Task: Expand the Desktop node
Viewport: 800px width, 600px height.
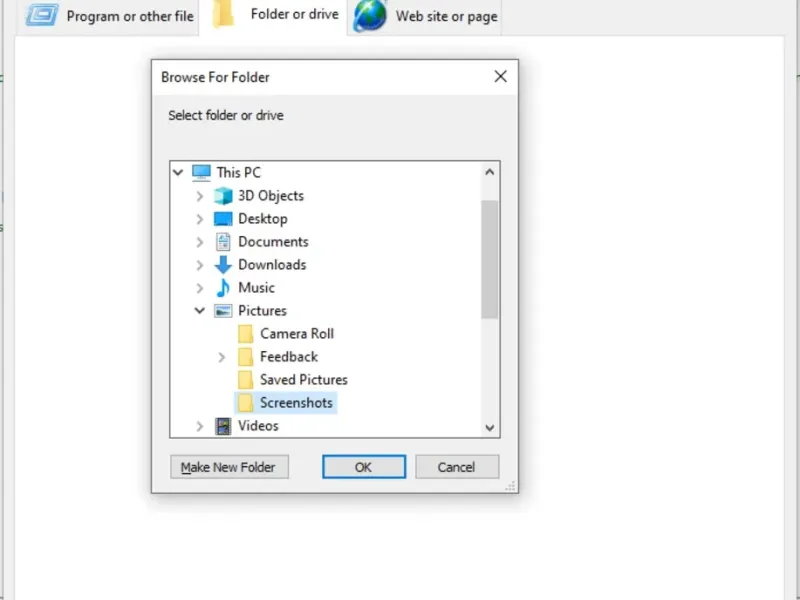Action: pyautogui.click(x=200, y=219)
